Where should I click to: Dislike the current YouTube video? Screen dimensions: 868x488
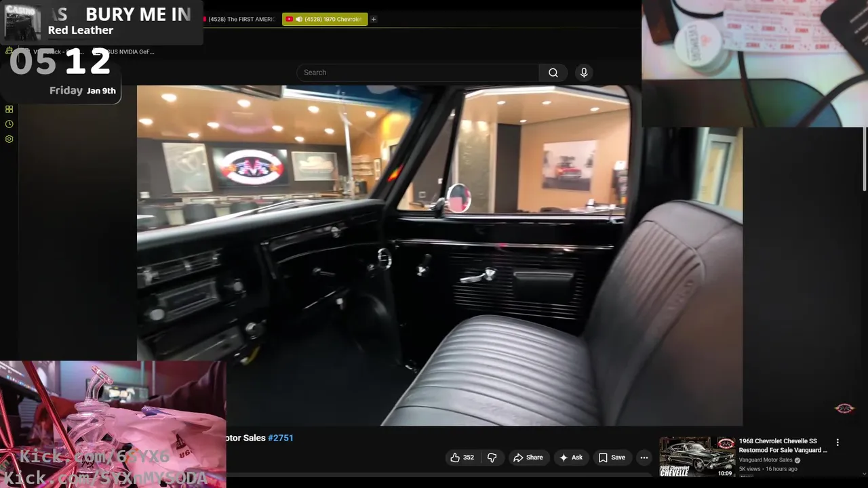(492, 457)
